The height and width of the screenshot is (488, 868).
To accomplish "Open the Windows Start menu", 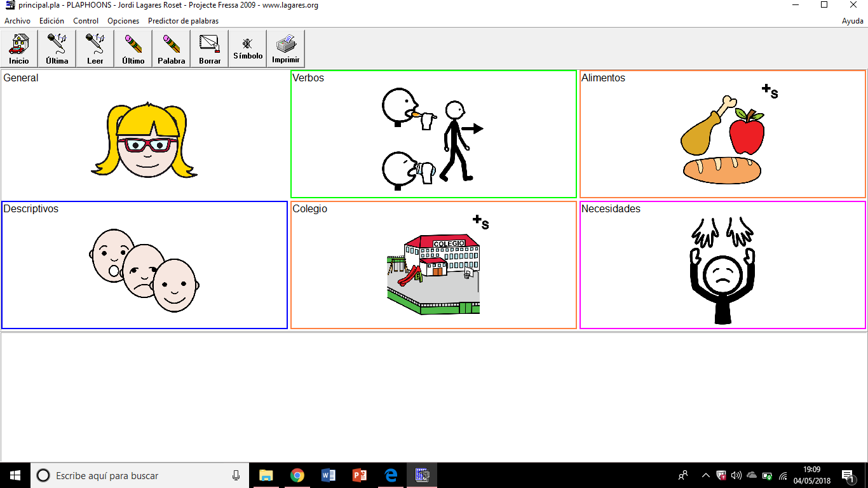I will 15,475.
